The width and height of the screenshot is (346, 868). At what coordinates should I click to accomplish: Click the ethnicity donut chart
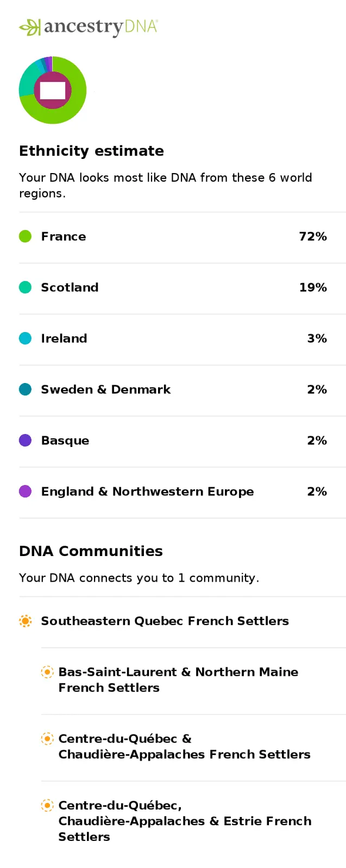53,90
